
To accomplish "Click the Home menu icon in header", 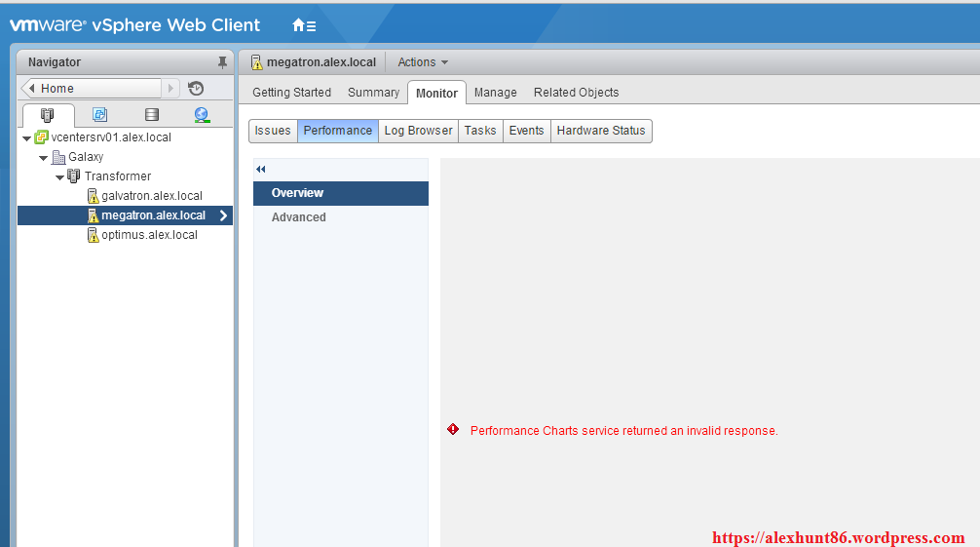I will (303, 25).
